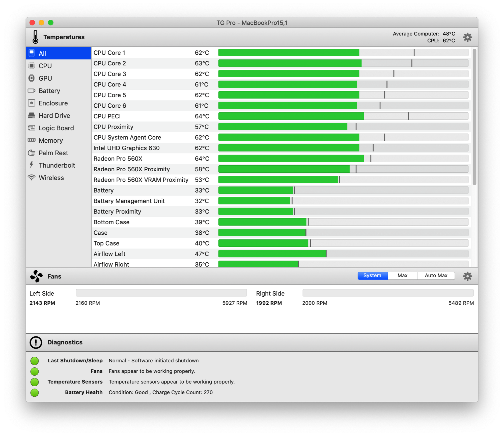Enable Auto Max fan mode

(437, 275)
